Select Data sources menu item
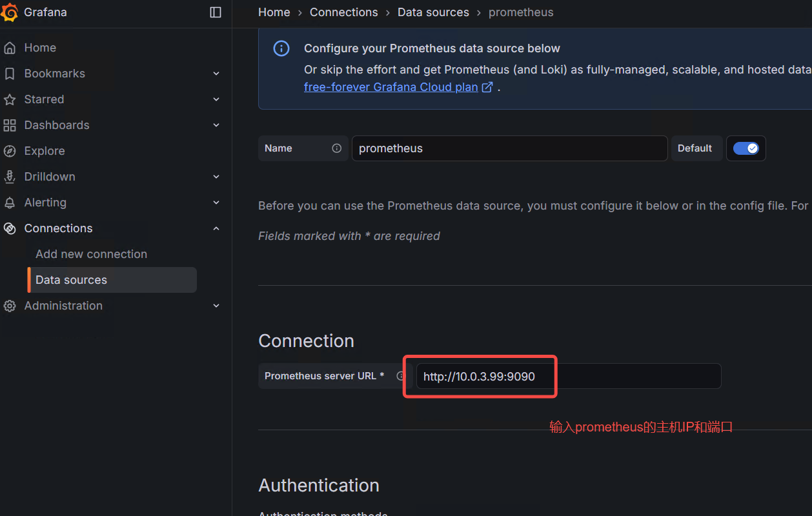The height and width of the screenshot is (516, 812). [112, 280]
